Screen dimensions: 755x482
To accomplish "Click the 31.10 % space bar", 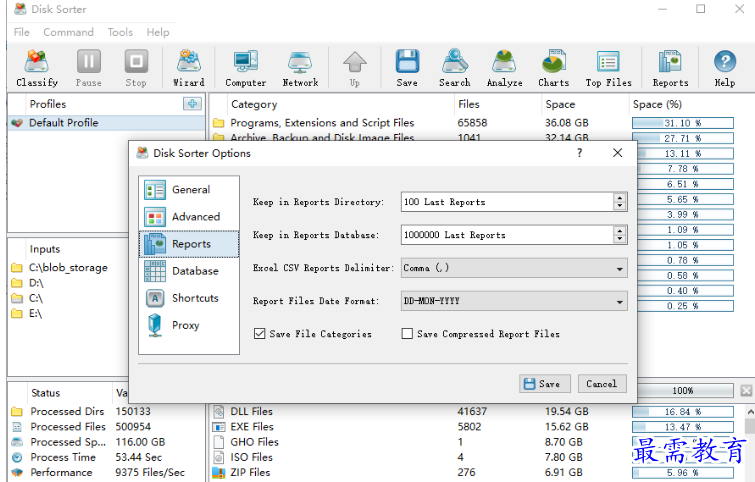I will (x=683, y=123).
